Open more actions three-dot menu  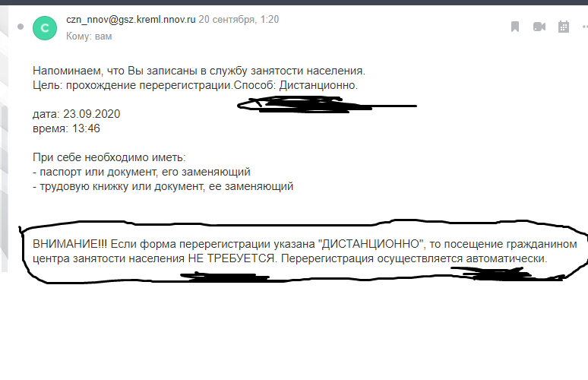point(585,27)
